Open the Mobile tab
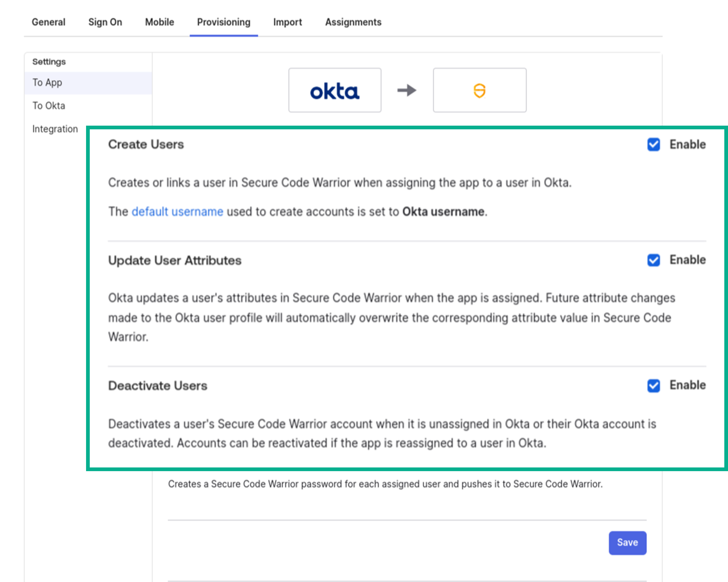Screen dimensions: 728x582 click(x=160, y=22)
